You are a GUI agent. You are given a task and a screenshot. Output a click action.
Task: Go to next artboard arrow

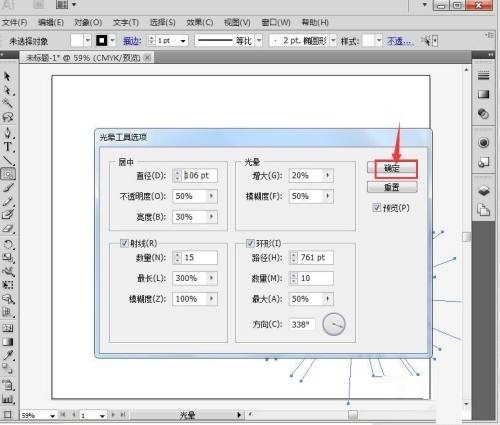113,415
